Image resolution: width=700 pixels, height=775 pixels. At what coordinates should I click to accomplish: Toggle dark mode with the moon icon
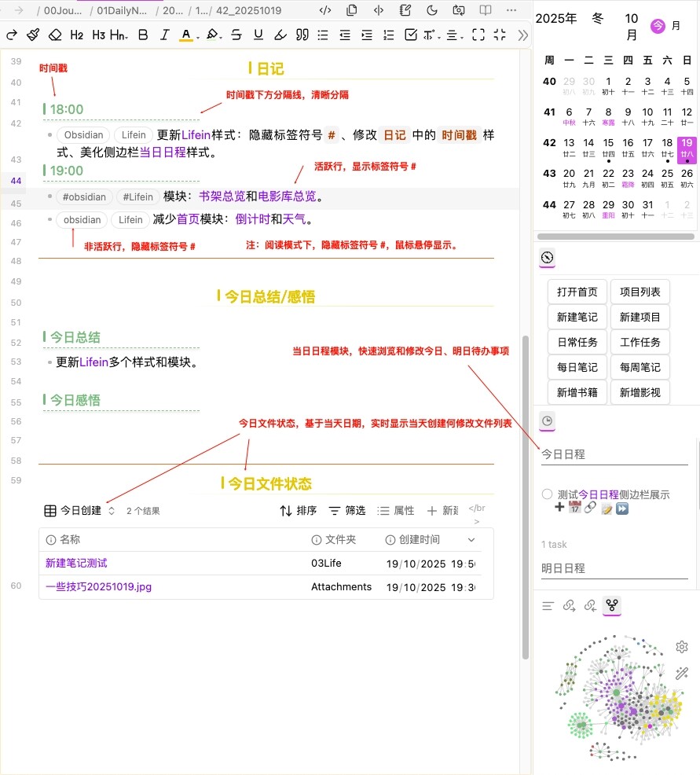tap(431, 10)
